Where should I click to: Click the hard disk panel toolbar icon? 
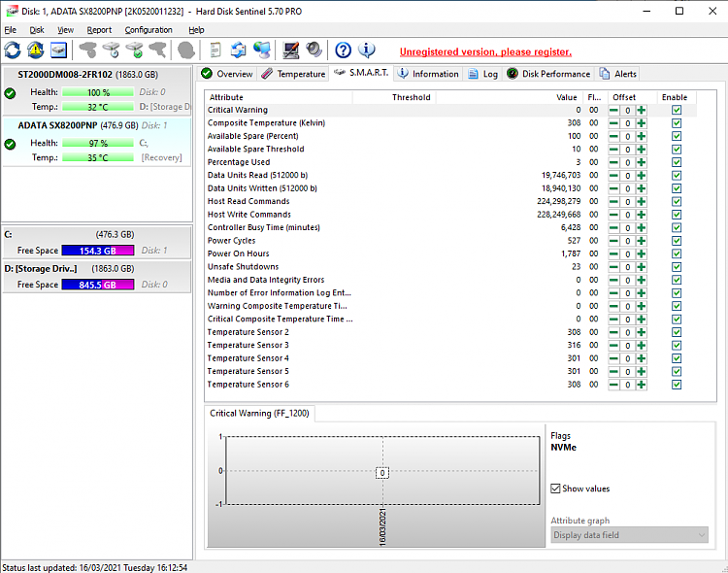(59, 51)
